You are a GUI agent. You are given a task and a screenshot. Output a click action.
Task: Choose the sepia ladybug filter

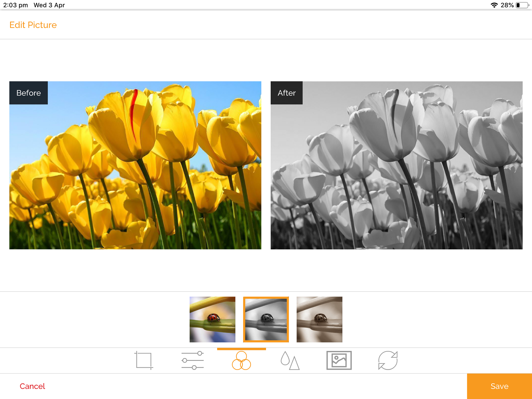[x=319, y=319]
